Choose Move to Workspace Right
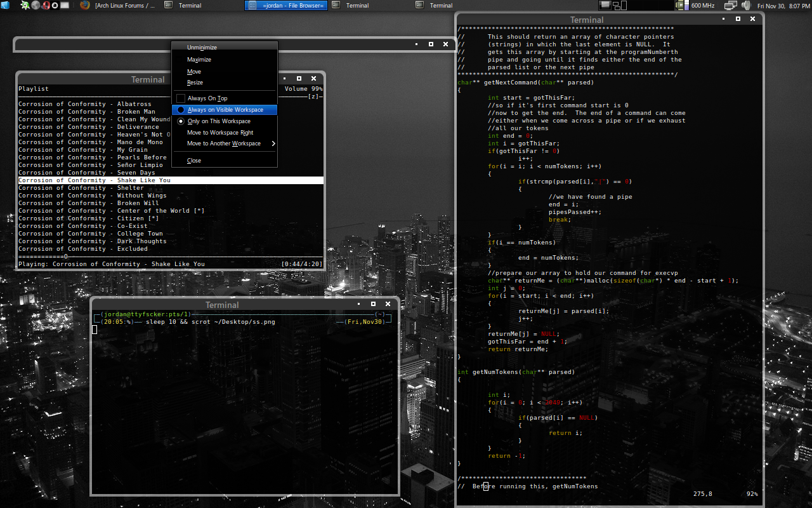The width and height of the screenshot is (812, 508). click(219, 133)
